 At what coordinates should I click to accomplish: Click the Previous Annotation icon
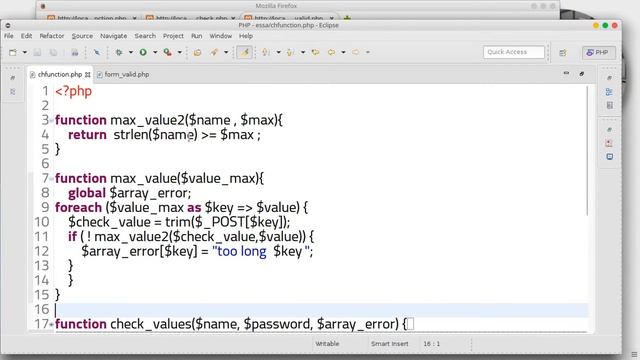pos(290,52)
